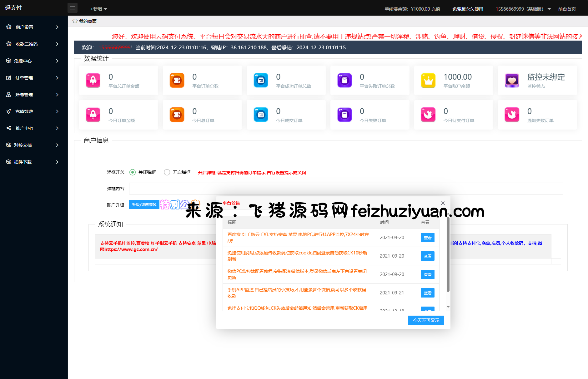Screen dimensions: 588x379
Task: Select the 关闭弹框 radio button
Action: coord(133,172)
